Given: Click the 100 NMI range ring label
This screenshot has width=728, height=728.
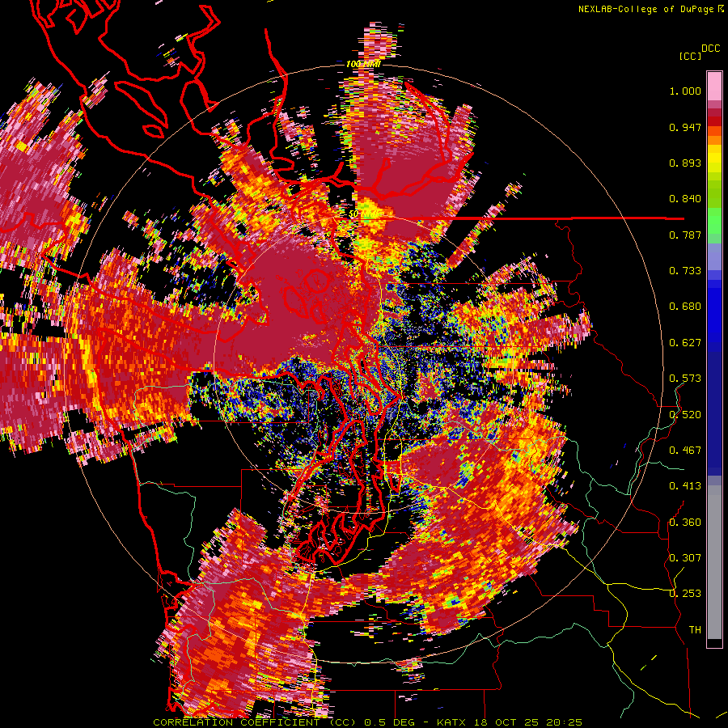Looking at the screenshot, I should [x=363, y=64].
